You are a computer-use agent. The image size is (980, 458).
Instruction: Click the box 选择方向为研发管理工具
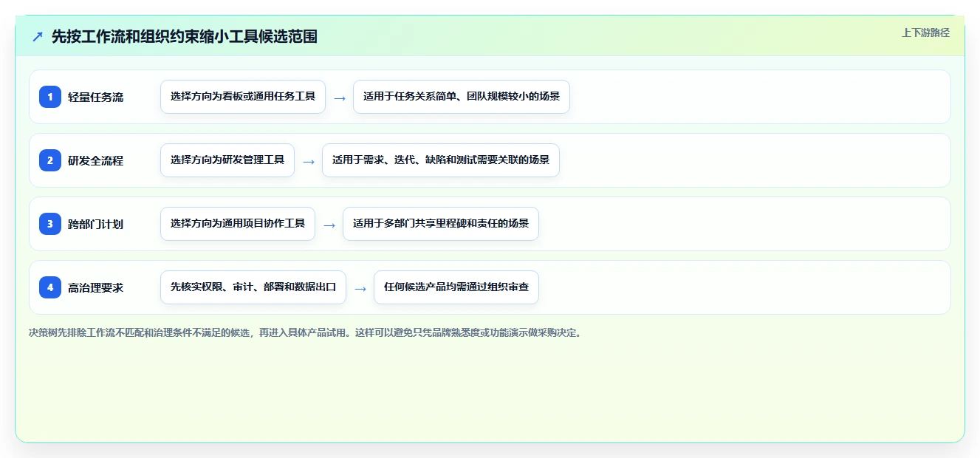[x=227, y=160]
